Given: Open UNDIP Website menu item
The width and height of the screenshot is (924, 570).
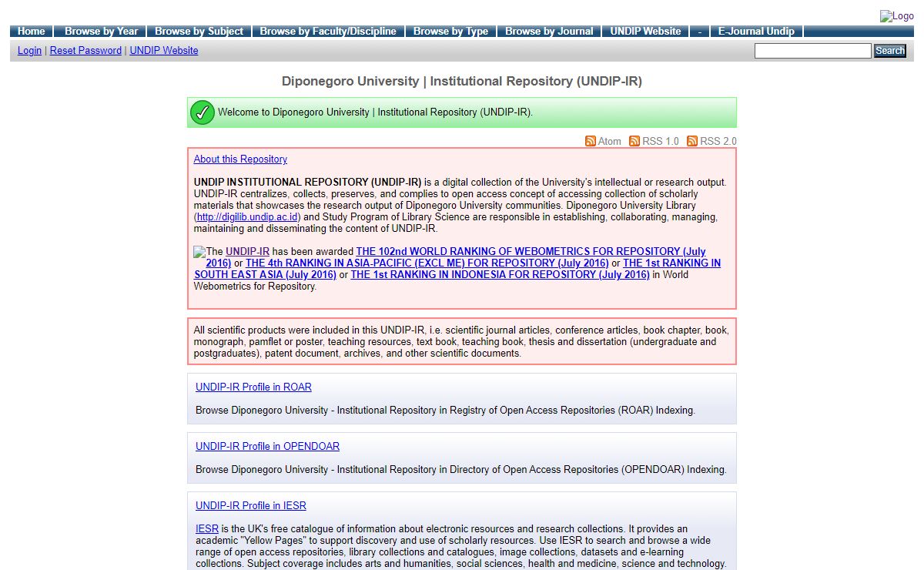Looking at the screenshot, I should (x=645, y=32).
